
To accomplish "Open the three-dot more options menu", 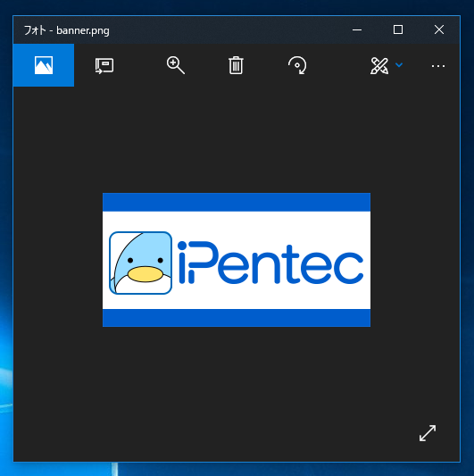I will point(438,66).
